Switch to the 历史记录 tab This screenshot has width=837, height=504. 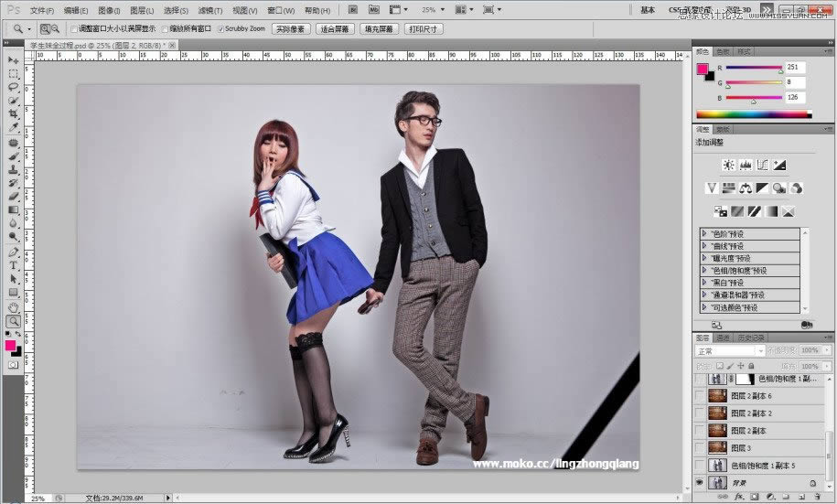click(x=751, y=338)
